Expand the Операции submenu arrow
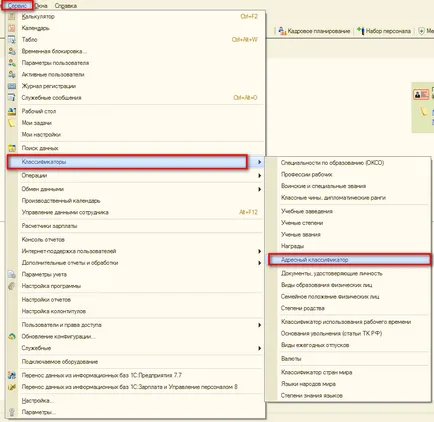Image resolution: width=434 pixels, height=422 pixels. coord(259,176)
